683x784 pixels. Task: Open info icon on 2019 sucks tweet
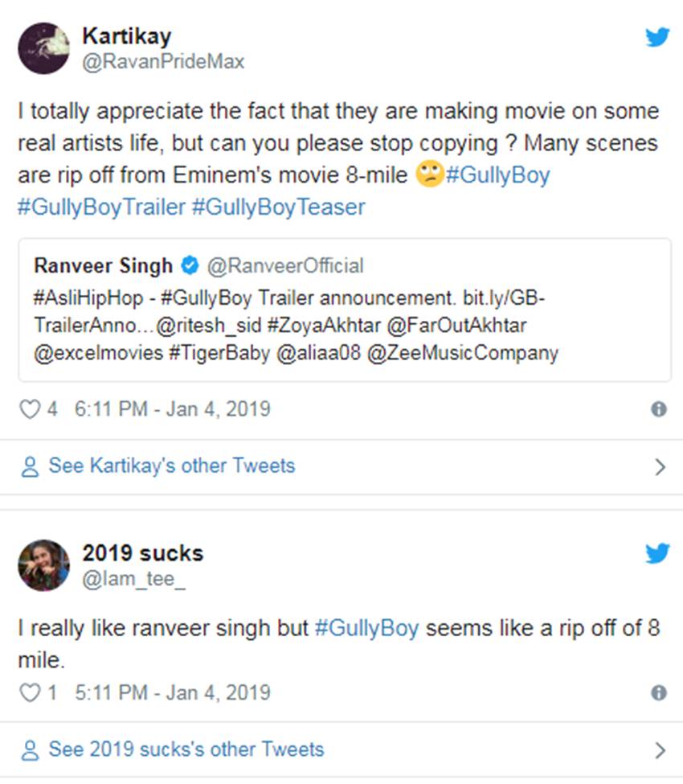pyautogui.click(x=659, y=693)
